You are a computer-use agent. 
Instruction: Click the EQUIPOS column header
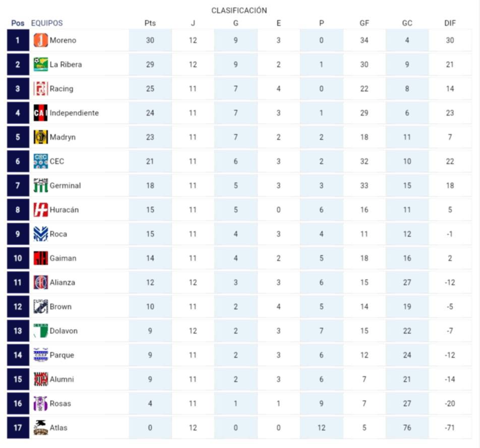click(47, 23)
